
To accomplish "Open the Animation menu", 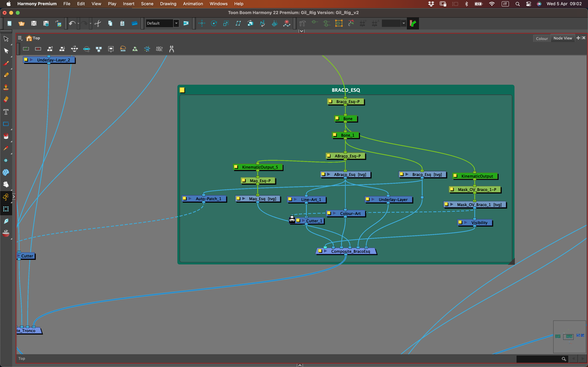I will coord(193,4).
